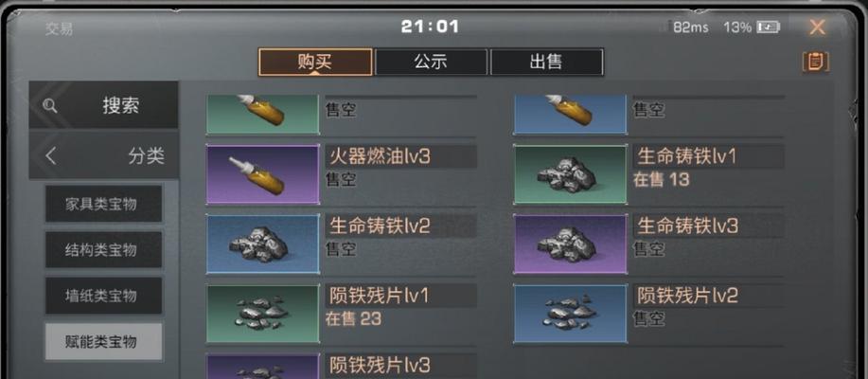Select the highlighted 赋能类宝物 category
The width and height of the screenshot is (868, 379).
103,342
